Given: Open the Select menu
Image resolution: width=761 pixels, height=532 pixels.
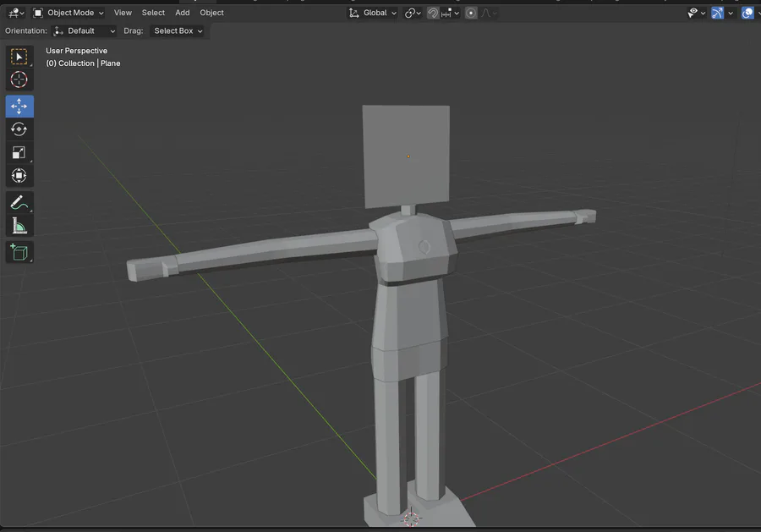Looking at the screenshot, I should coord(153,13).
